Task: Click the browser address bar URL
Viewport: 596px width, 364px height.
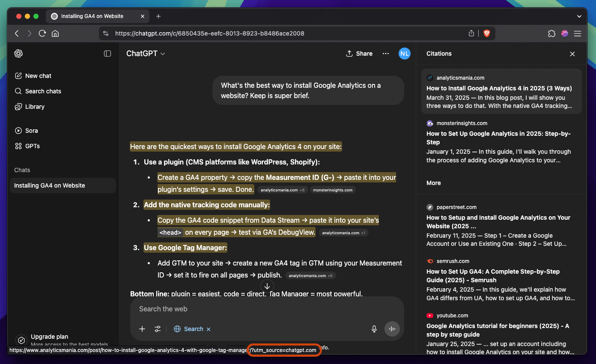Action: pos(210,33)
